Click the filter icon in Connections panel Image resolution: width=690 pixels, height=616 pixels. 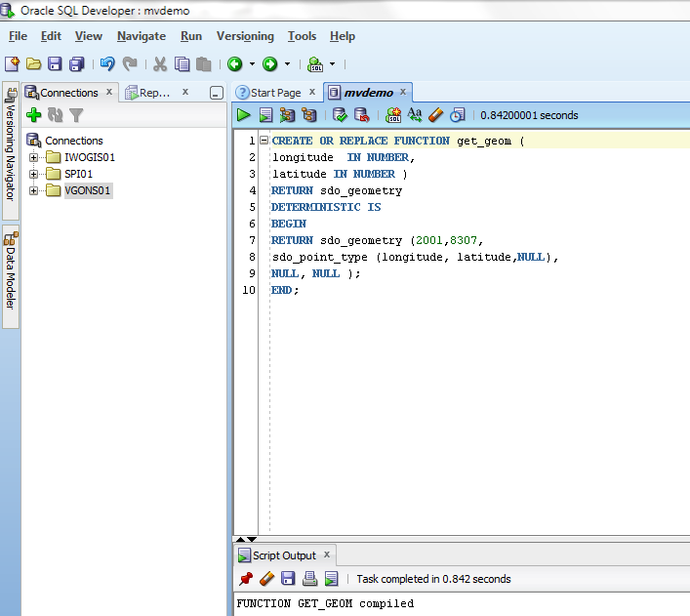click(76, 115)
